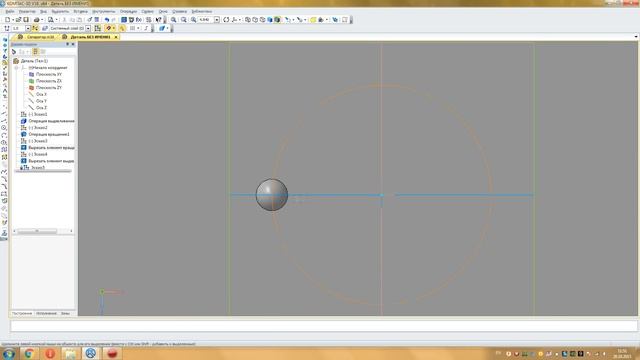Expand the orientation dropdown arrow

click(240, 20)
